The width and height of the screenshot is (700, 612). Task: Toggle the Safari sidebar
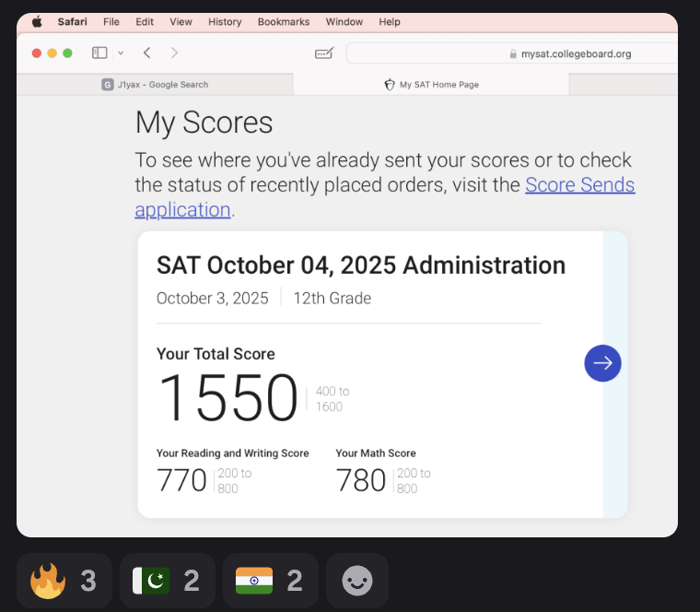coord(99,53)
